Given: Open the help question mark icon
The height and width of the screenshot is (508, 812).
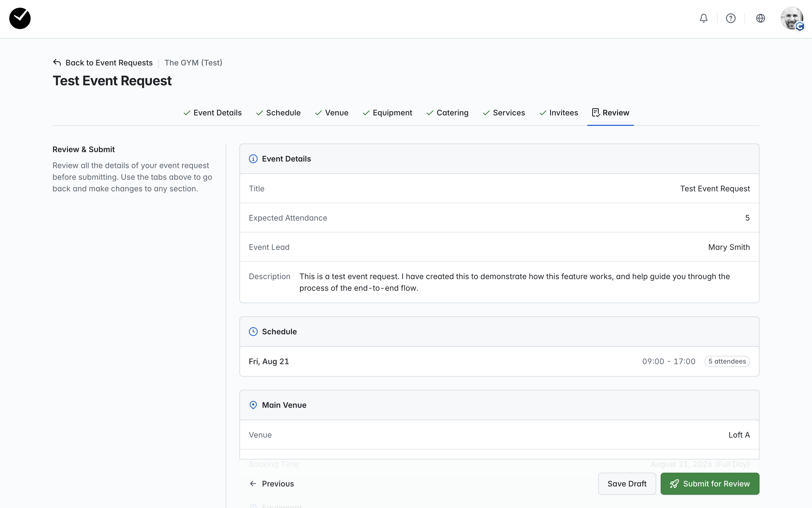Looking at the screenshot, I should 731,18.
